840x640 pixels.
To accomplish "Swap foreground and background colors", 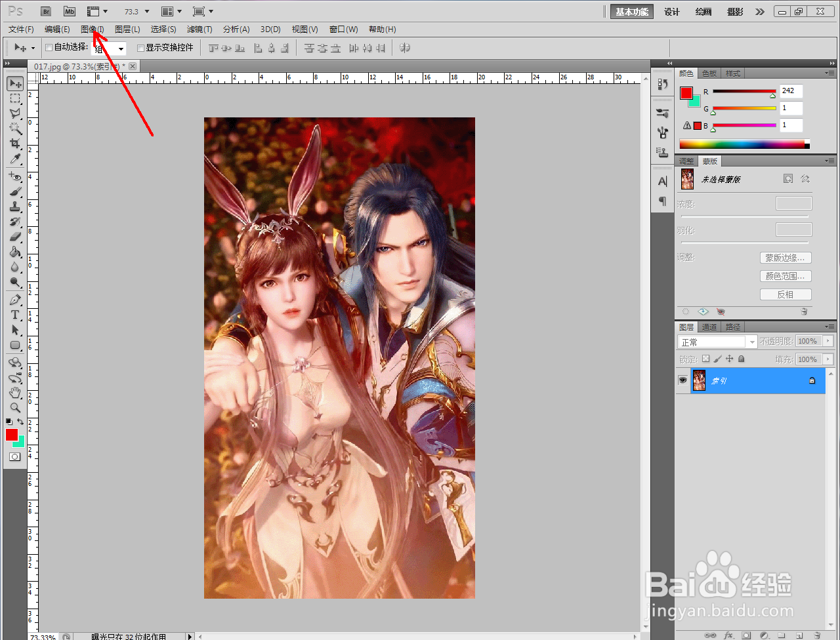I will pyautogui.click(x=21, y=422).
